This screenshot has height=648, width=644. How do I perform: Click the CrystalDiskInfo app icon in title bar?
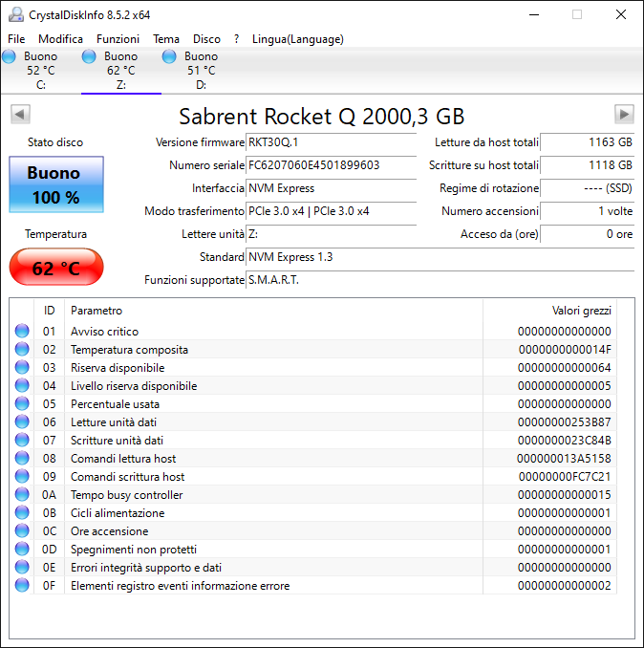click(16, 14)
